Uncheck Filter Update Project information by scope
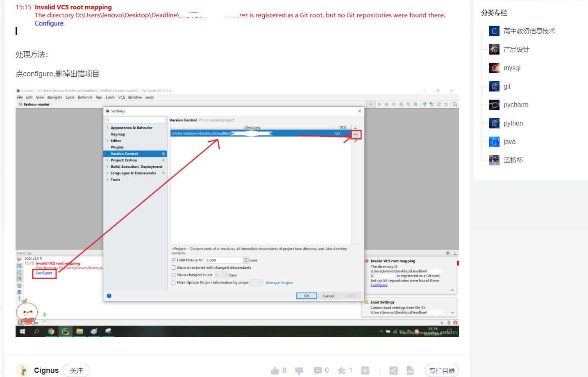The image size is (588, 377). [174, 282]
